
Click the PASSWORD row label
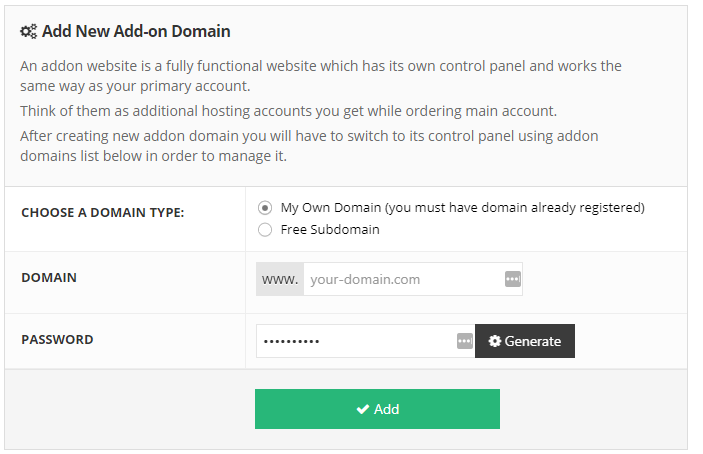point(57,339)
